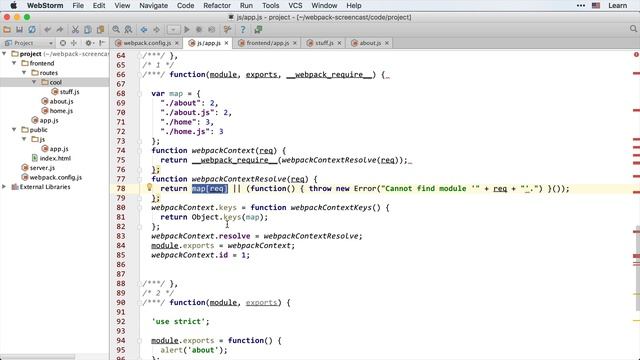Image resolution: width=640 pixels, height=360 pixels.
Task: Click the Run play icon
Action: pos(187,29)
